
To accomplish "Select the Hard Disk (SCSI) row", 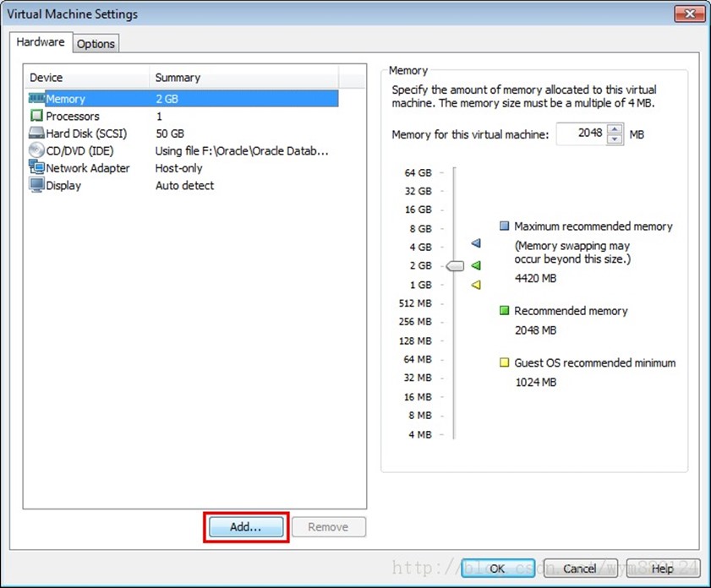I will pyautogui.click(x=183, y=133).
